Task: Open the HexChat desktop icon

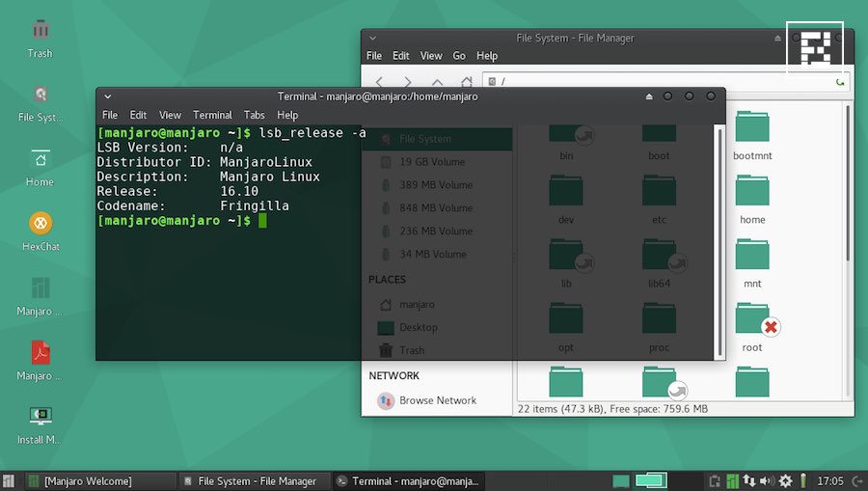Action: [x=41, y=224]
